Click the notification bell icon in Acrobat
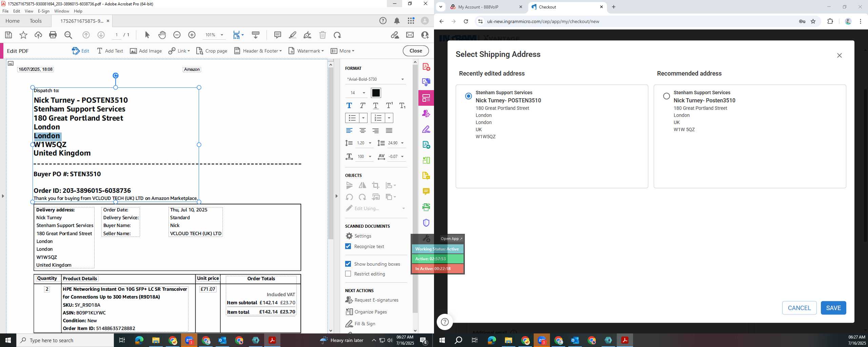868x347 pixels. 397,21
